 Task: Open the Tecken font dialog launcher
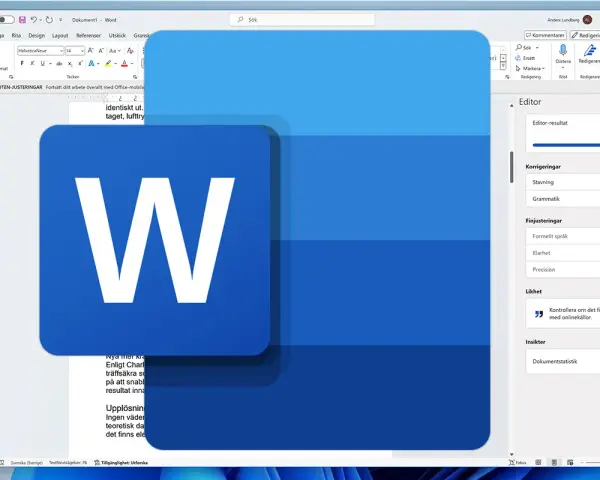[x=135, y=77]
